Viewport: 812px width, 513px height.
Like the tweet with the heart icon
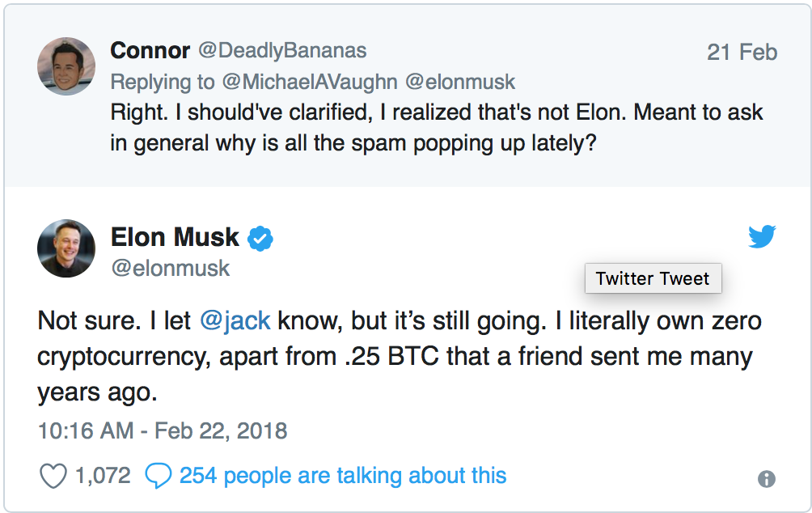53,476
